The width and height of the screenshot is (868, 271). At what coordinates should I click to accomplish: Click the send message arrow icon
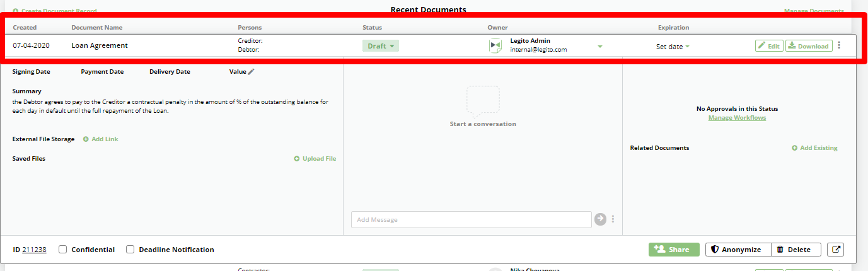(x=600, y=219)
